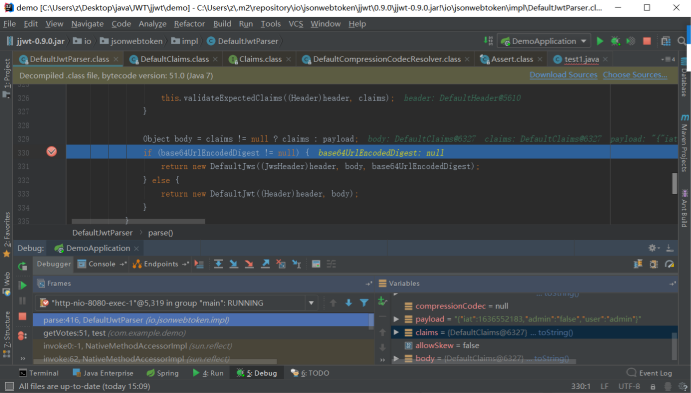Click the New Watch green plus icon

coord(382,302)
